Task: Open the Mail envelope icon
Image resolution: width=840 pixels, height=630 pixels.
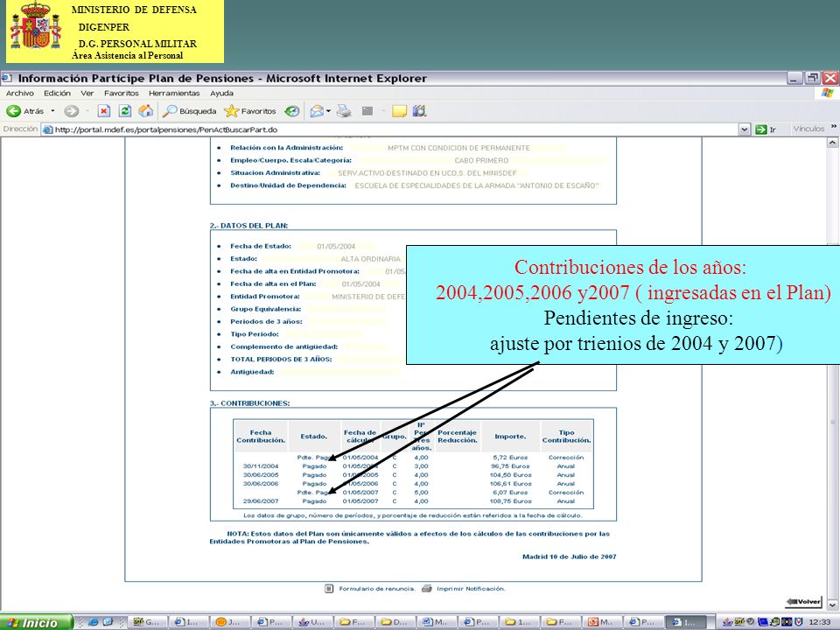Action: pyautogui.click(x=317, y=111)
